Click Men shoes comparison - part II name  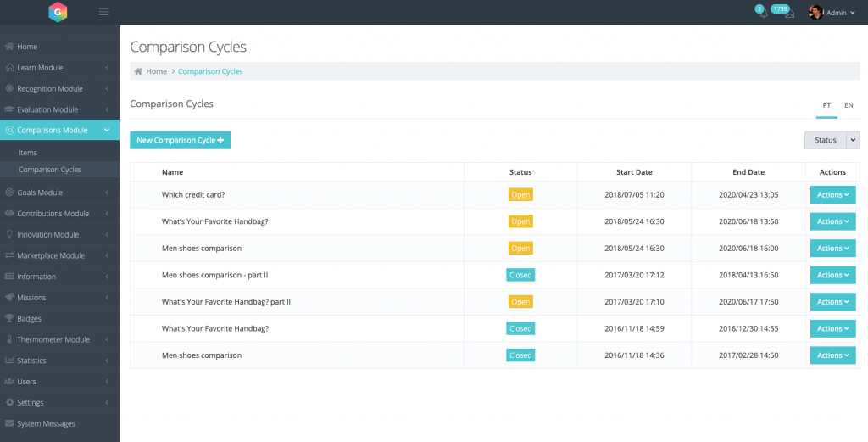pos(214,275)
